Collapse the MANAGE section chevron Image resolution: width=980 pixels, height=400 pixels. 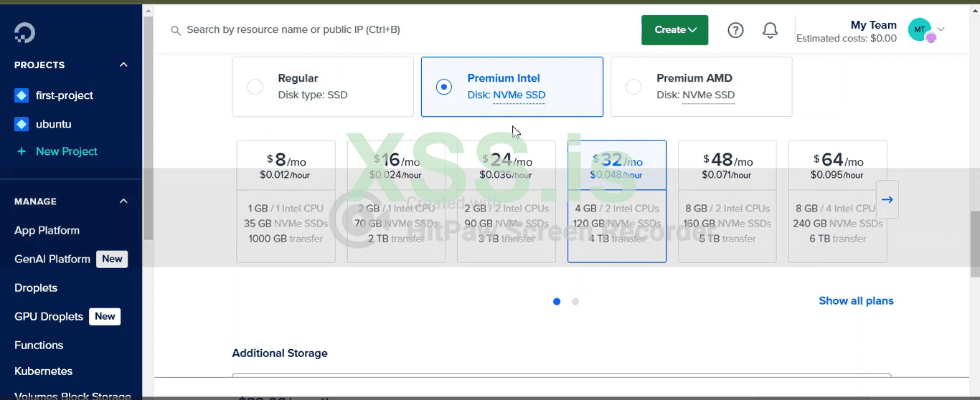pos(123,201)
